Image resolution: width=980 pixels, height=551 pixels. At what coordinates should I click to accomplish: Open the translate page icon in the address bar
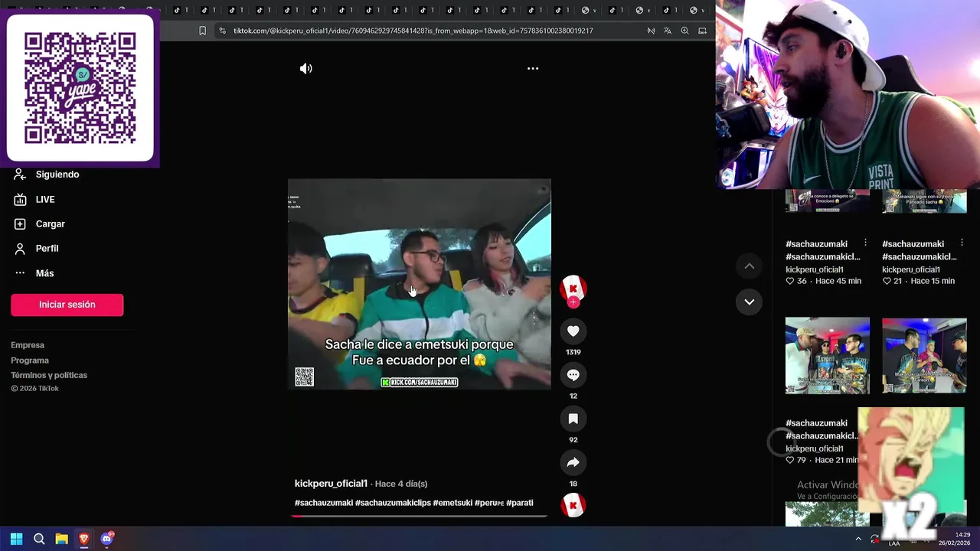point(668,31)
